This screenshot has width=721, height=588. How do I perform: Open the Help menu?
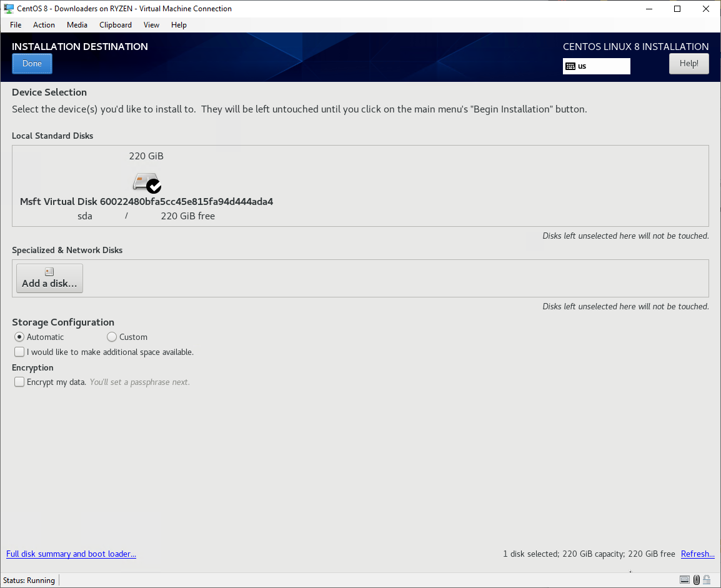click(x=179, y=25)
